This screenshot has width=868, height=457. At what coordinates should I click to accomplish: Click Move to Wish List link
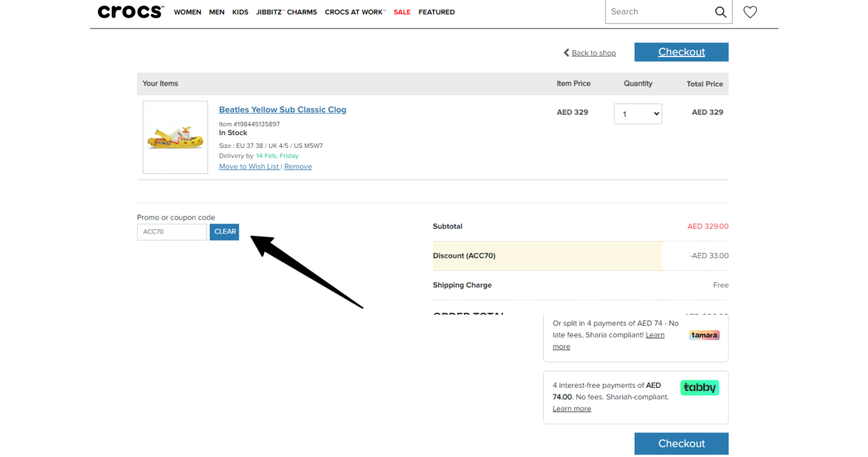(x=249, y=166)
